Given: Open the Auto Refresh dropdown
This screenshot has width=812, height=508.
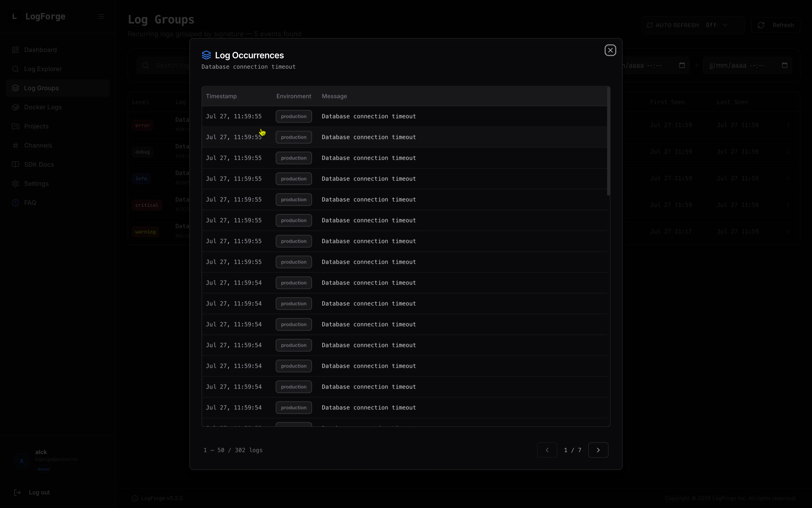Looking at the screenshot, I should coord(693,25).
